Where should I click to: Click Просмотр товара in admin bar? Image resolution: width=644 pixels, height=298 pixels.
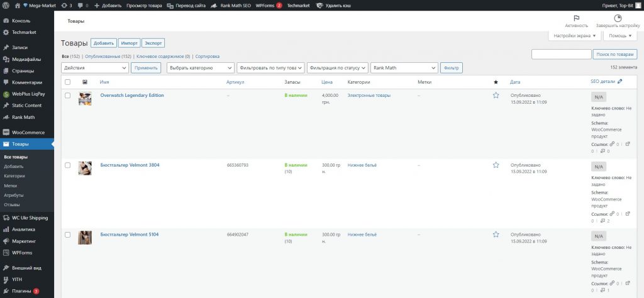click(144, 6)
